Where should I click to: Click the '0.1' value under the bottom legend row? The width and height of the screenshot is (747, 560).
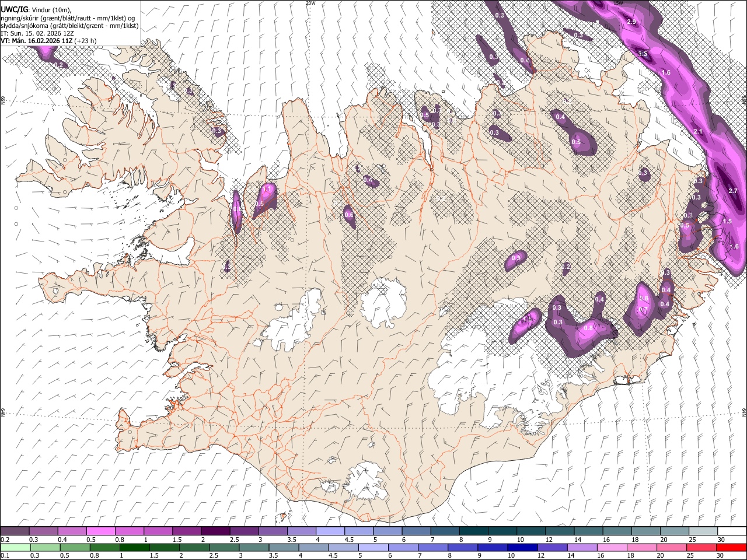4,556
